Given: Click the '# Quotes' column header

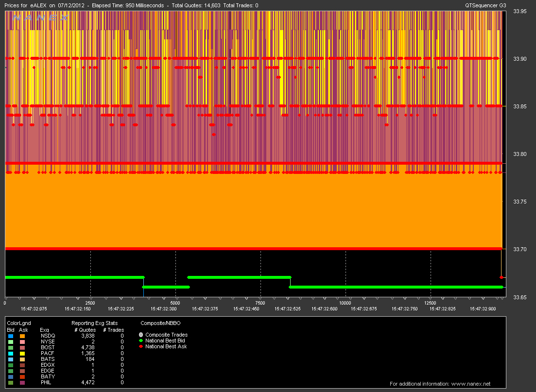Looking at the screenshot, I should pos(85,330).
